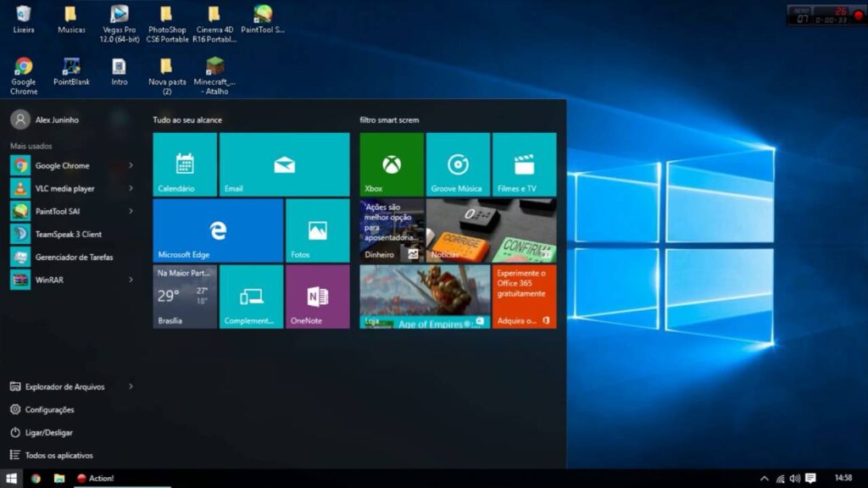Open the Notícias tile

pos(491,230)
